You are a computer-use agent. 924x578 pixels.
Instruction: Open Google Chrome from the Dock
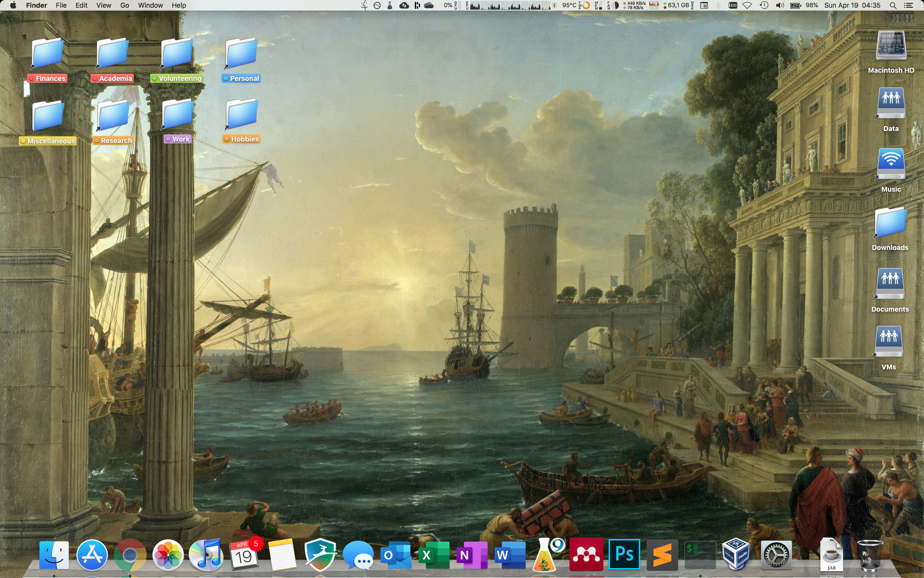tap(129, 555)
